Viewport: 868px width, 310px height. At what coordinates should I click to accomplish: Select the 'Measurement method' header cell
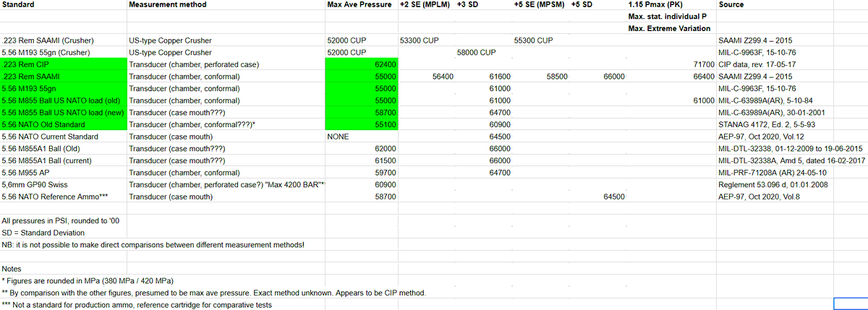pos(226,4)
